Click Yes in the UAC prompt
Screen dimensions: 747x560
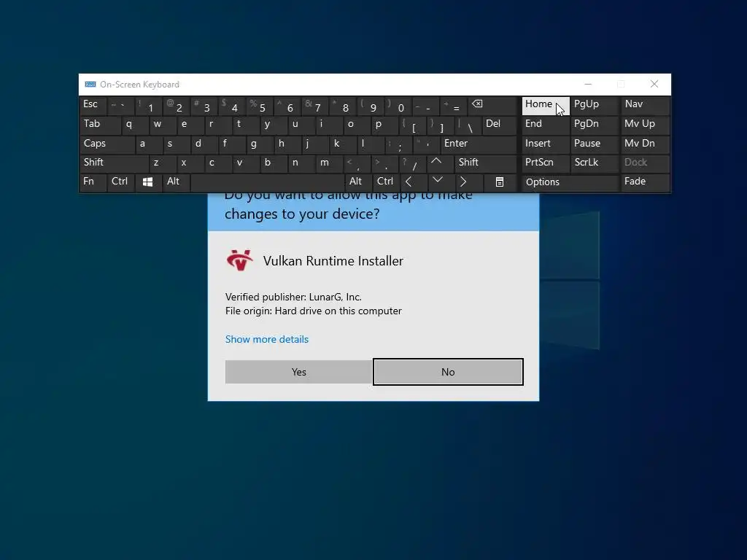298,372
